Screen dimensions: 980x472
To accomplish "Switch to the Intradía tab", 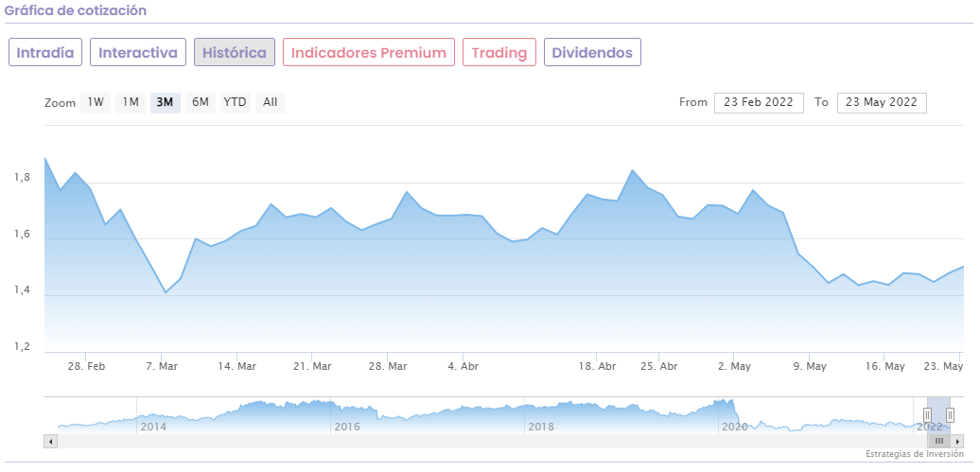I will [45, 52].
